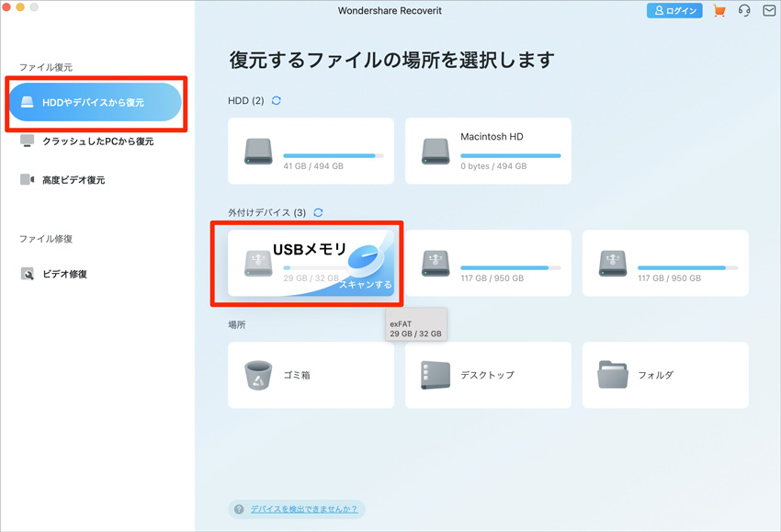781x532 pixels.
Task: Refresh the HDD (2) list
Action: (x=276, y=101)
